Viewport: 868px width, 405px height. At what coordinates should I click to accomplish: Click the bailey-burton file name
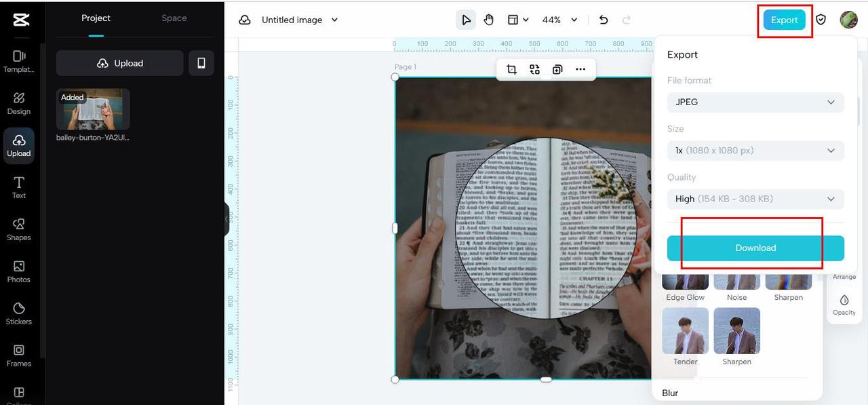[x=93, y=138]
